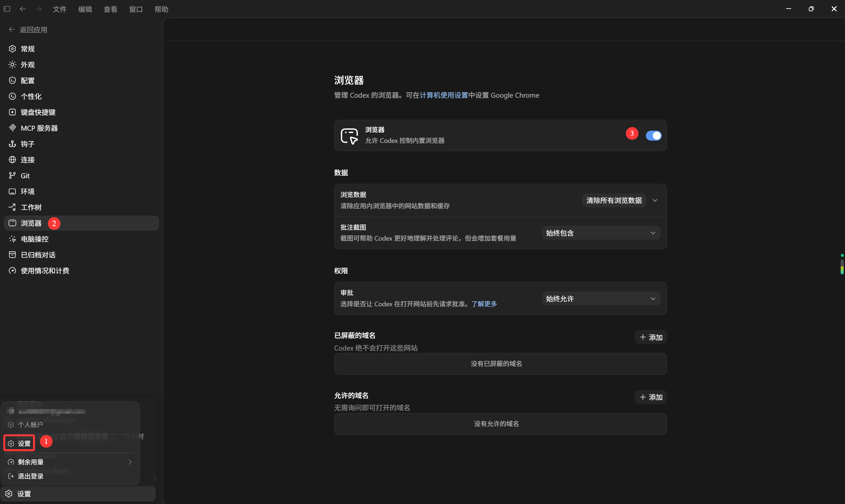The image size is (845, 504).
Task: Click the Git branch icon
Action: click(x=12, y=176)
